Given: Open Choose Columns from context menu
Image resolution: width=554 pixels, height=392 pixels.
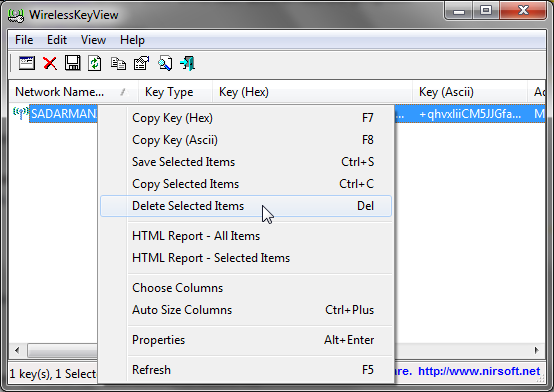Looking at the screenshot, I should pyautogui.click(x=246, y=288).
